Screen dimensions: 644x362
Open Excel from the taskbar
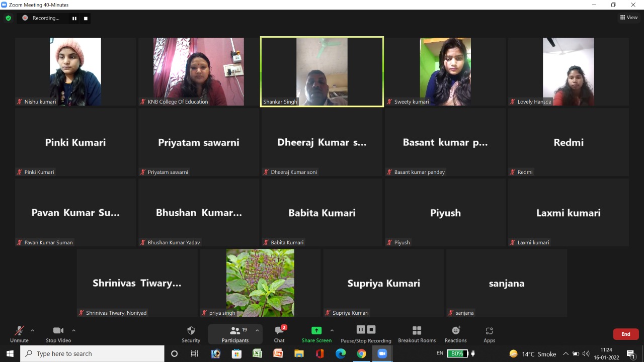(x=257, y=353)
